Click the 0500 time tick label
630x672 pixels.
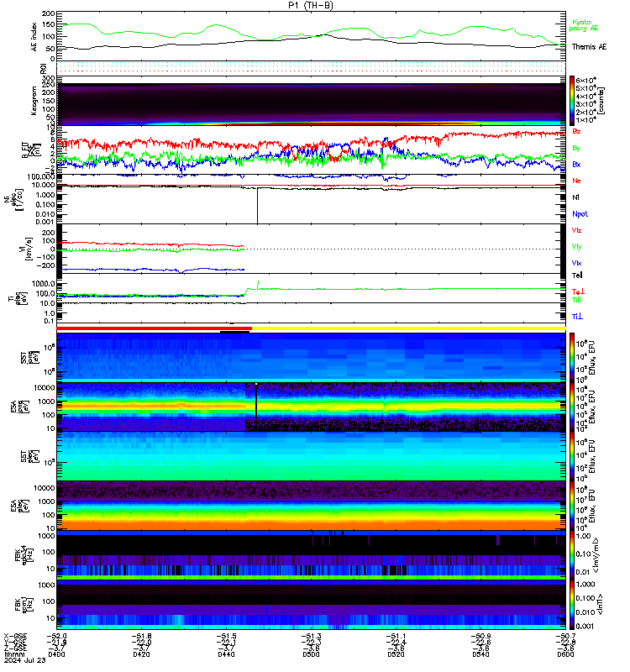[x=311, y=654]
